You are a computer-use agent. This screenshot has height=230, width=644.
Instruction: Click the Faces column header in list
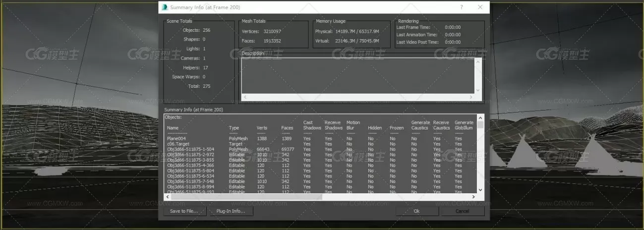(287, 128)
